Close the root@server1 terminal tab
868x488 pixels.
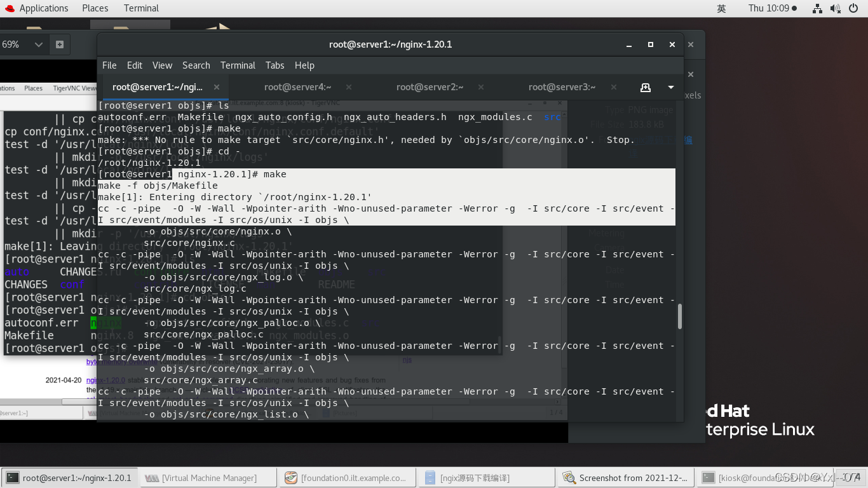(x=217, y=87)
